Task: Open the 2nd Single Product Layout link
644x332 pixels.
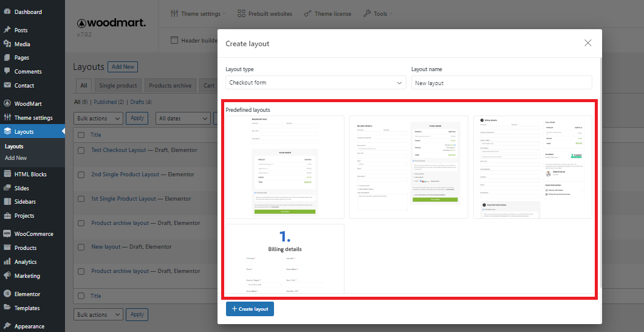Action: (125, 175)
